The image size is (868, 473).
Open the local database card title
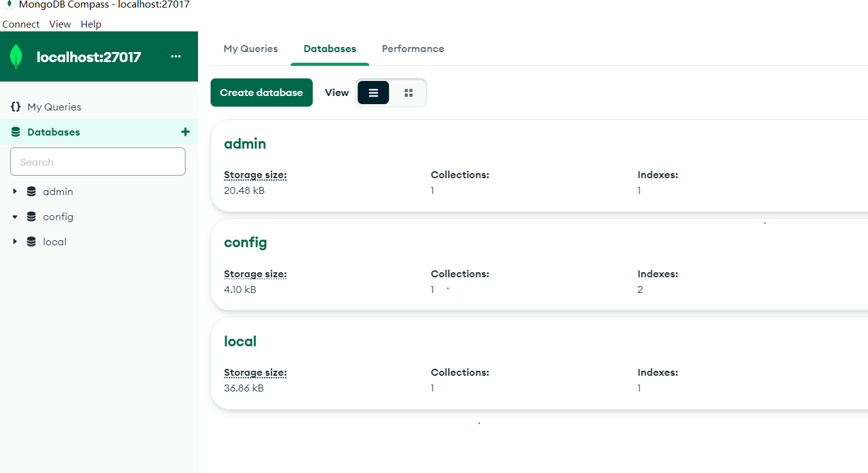click(x=241, y=341)
